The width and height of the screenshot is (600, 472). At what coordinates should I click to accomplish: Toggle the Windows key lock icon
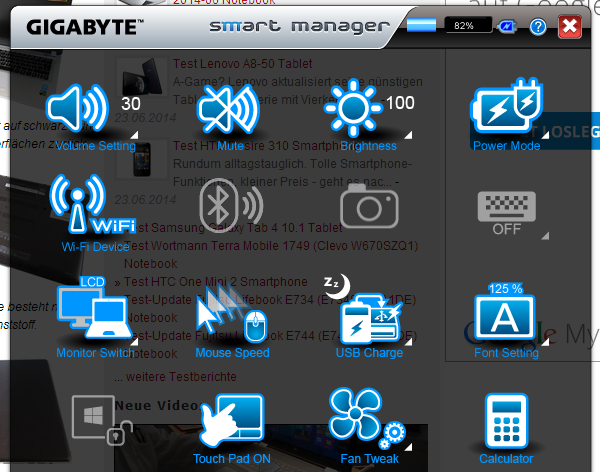[x=102, y=420]
